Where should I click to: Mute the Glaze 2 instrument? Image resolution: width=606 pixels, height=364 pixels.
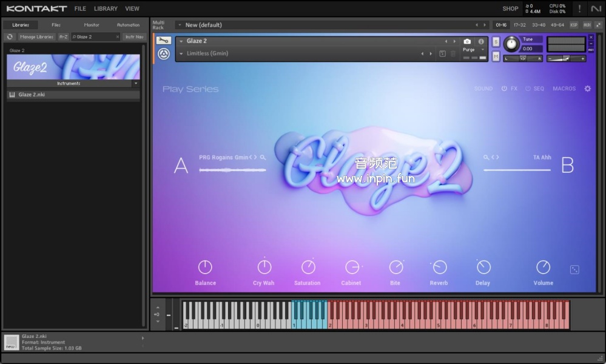(496, 57)
